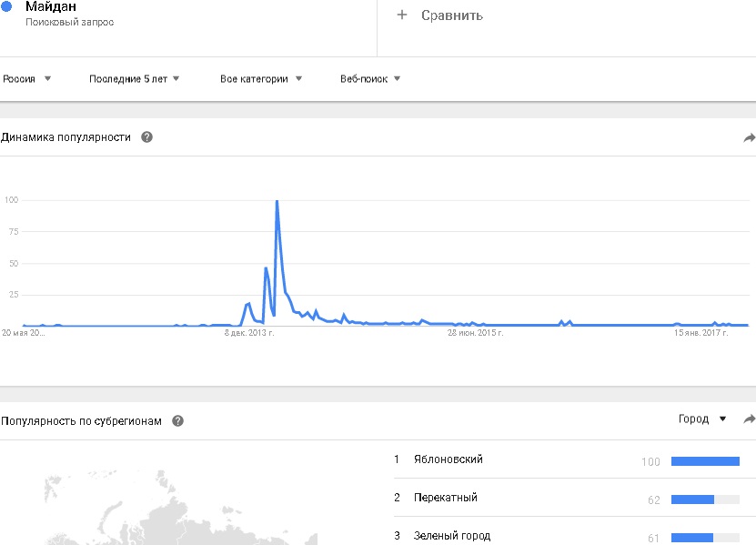
Task: Click the plus icon to add comparison
Action: (402, 15)
